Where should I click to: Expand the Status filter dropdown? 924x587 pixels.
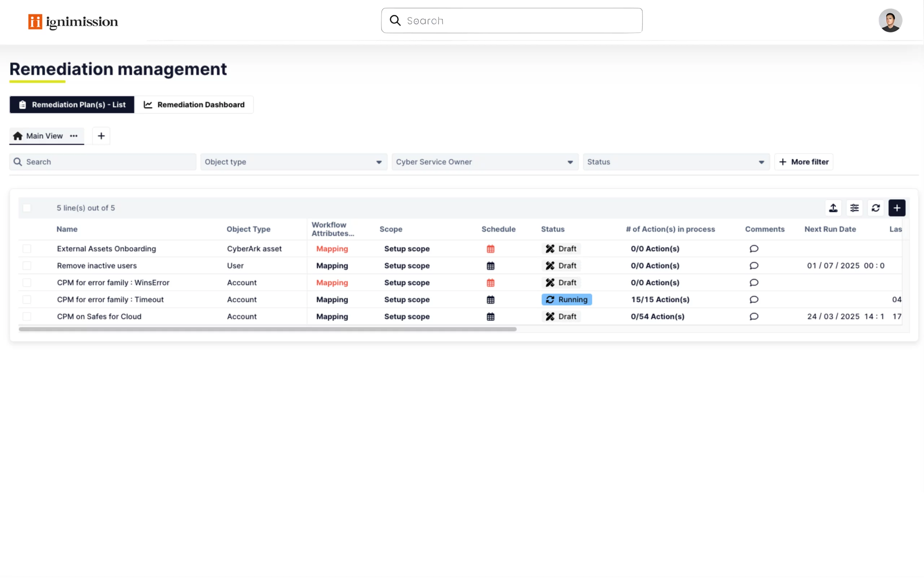click(676, 162)
